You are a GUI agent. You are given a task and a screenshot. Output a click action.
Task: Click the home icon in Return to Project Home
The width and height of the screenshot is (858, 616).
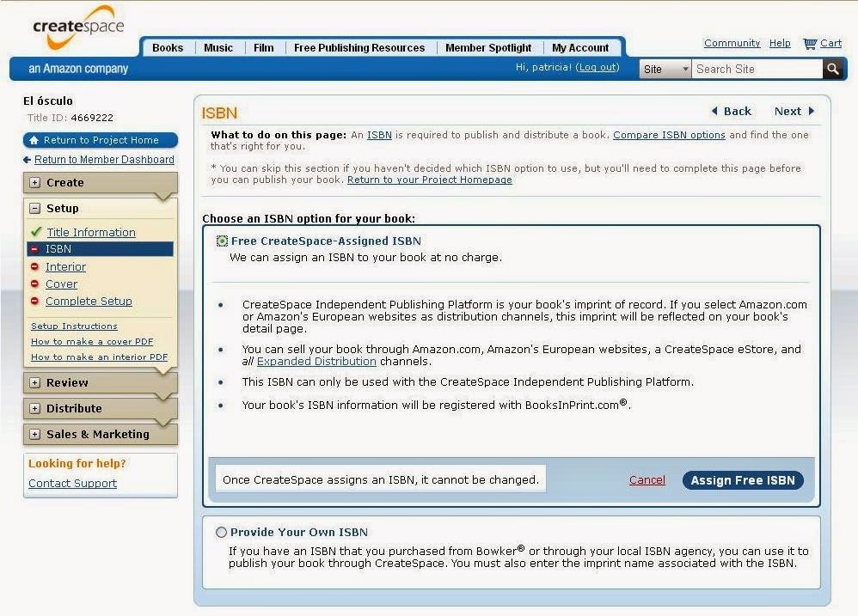coord(34,140)
